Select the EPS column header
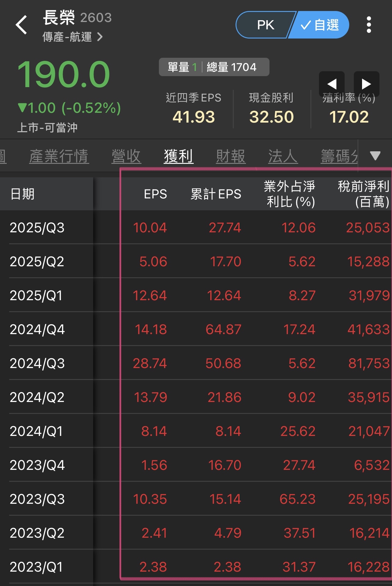392x586 pixels. point(155,194)
